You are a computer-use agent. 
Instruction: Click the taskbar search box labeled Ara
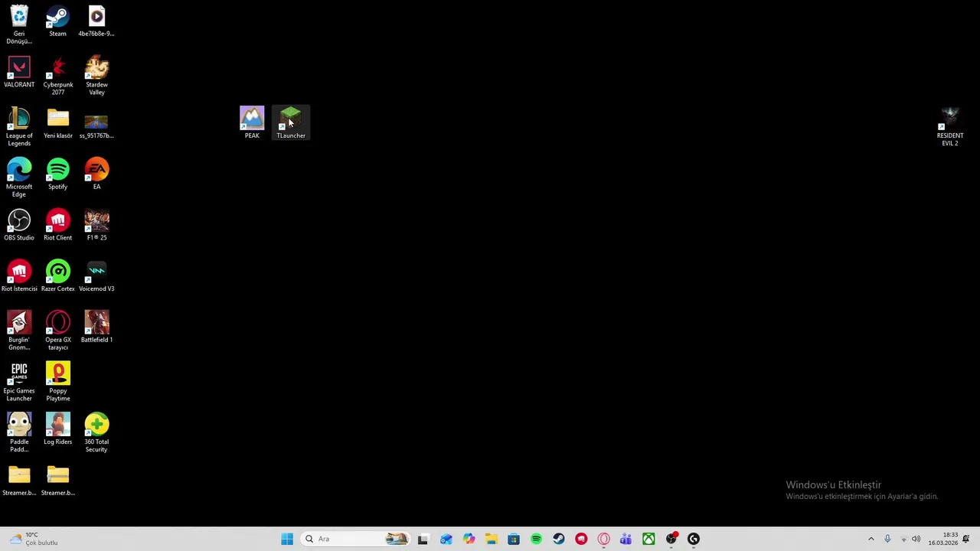tap(355, 539)
